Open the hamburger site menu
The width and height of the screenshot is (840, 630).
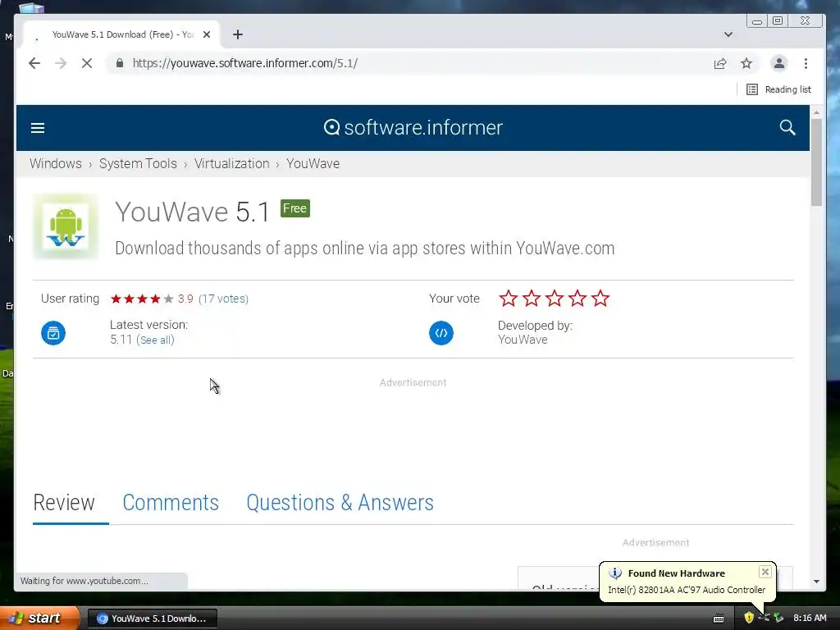(38, 128)
